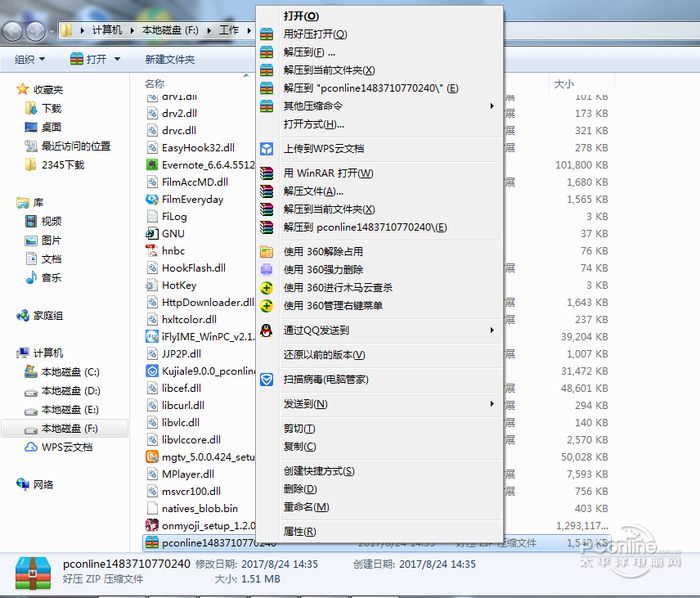Click the WinRAR icon beside 用 WinRAR 打开(W)
This screenshot has height=598, width=700.
click(267, 173)
